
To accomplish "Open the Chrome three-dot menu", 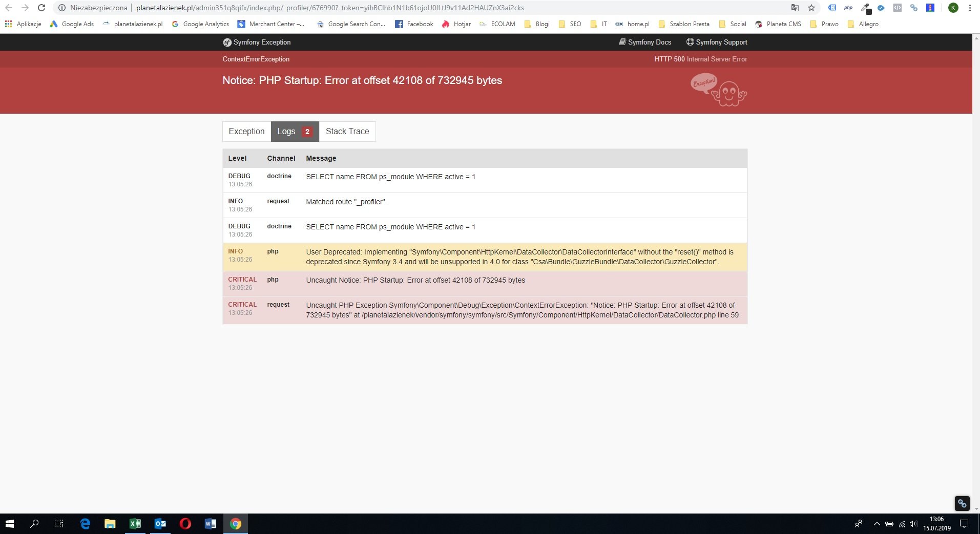I will click(970, 8).
